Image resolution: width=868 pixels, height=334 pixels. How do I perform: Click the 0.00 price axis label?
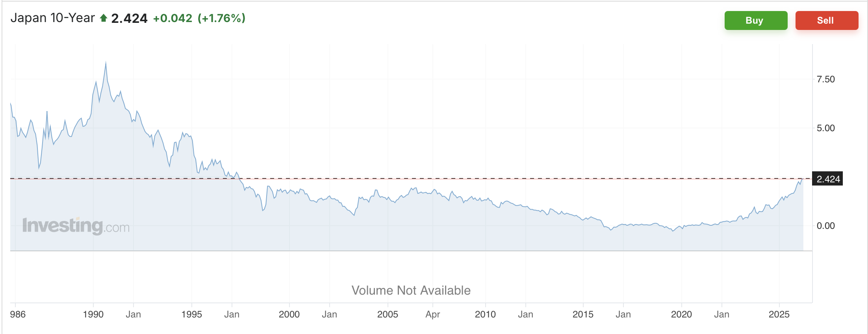[x=825, y=226]
